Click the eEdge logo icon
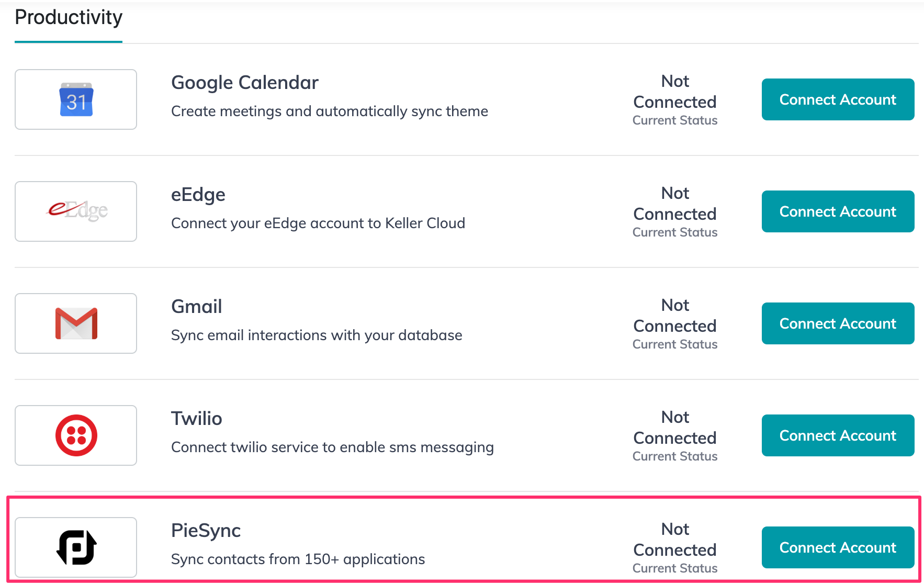This screenshot has width=924, height=583. coord(77,211)
